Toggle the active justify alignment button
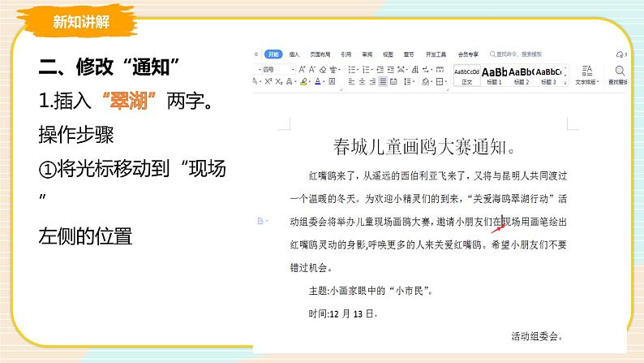644x363 pixels. point(383,81)
